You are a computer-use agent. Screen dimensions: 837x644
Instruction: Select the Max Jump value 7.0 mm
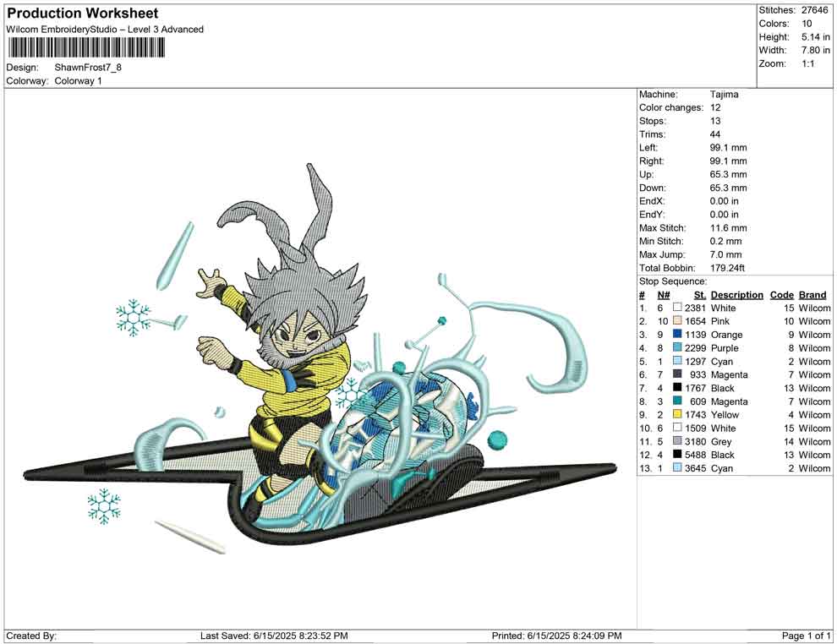[x=726, y=254]
